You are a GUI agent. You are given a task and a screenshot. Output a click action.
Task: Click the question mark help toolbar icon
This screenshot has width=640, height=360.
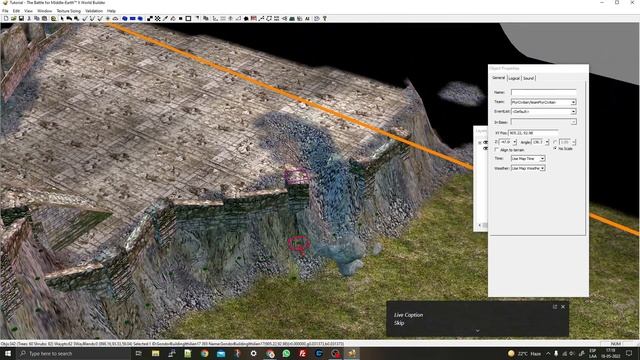324,18
